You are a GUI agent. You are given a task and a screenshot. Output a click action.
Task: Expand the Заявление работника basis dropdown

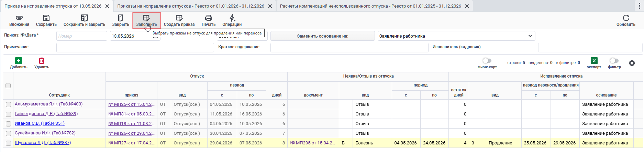click(530, 36)
